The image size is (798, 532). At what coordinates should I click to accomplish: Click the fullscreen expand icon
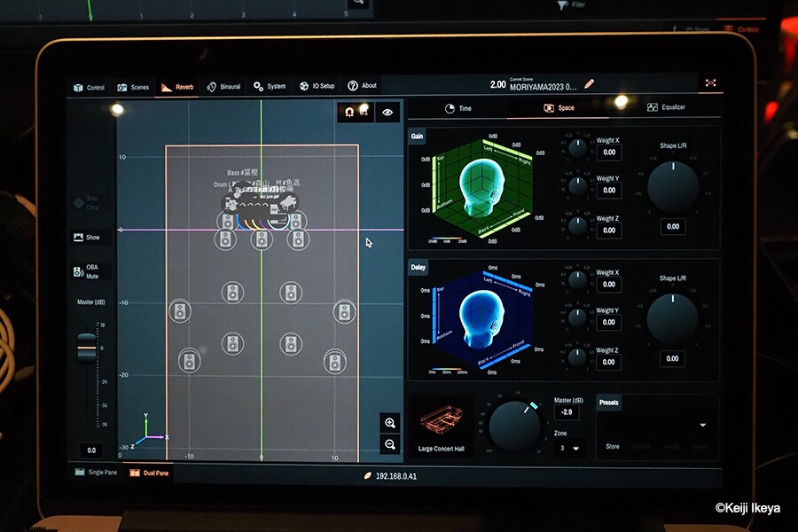coord(710,82)
